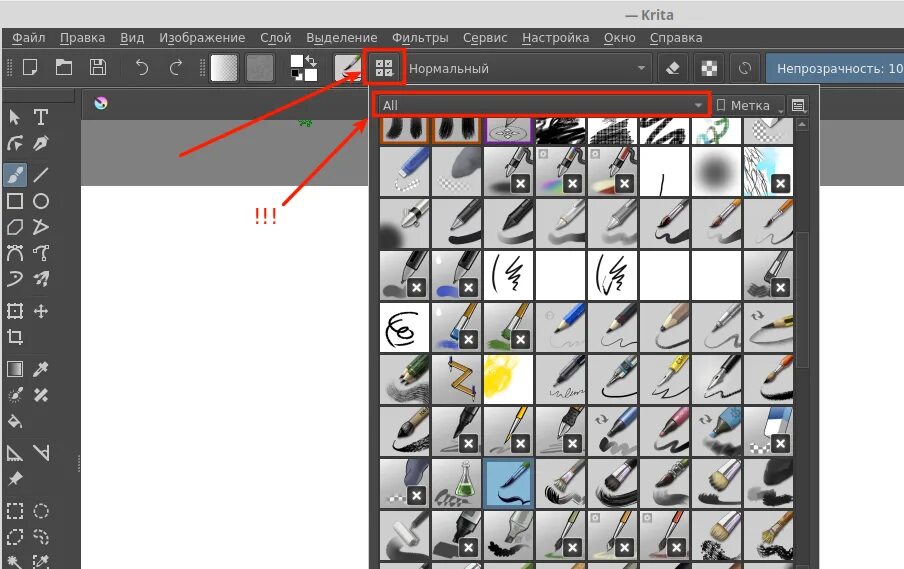Select the Move tool
This screenshot has width=904, height=569.
(40, 311)
